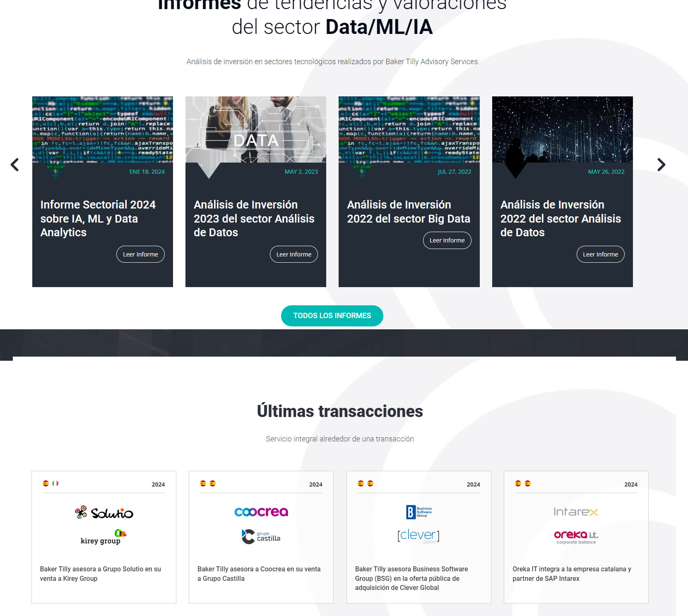Open Baker Tilly asesora a Grupo Solutio transaction

pyautogui.click(x=101, y=574)
